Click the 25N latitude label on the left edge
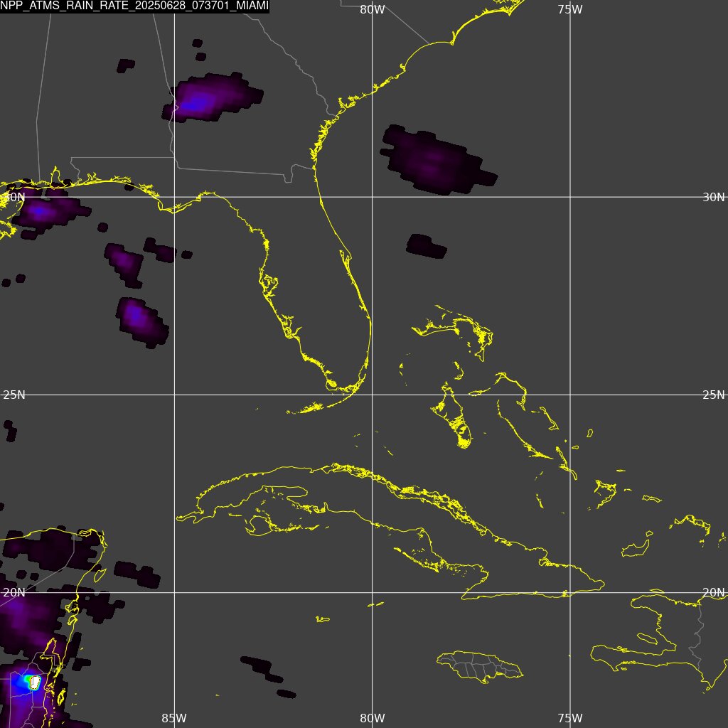728x728 pixels. pos(14,395)
